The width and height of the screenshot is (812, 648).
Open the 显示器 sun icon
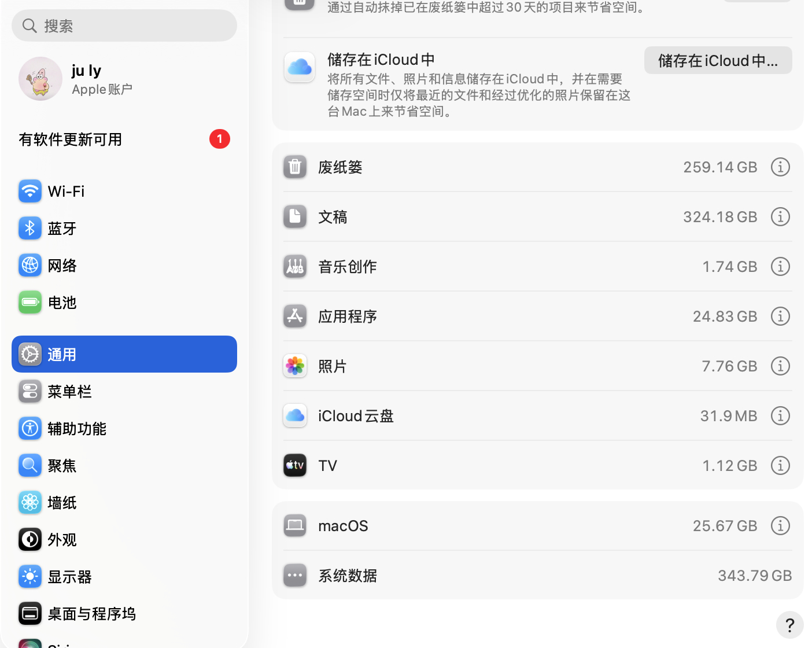pyautogui.click(x=30, y=576)
